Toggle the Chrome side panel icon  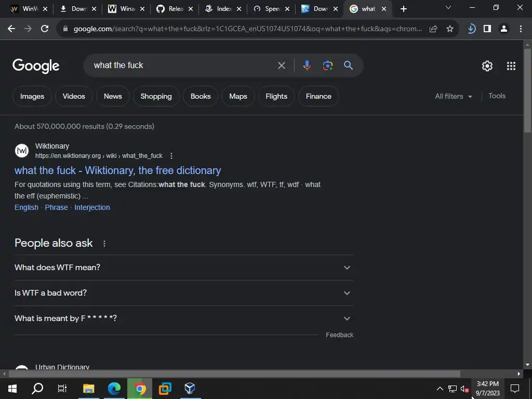487,29
